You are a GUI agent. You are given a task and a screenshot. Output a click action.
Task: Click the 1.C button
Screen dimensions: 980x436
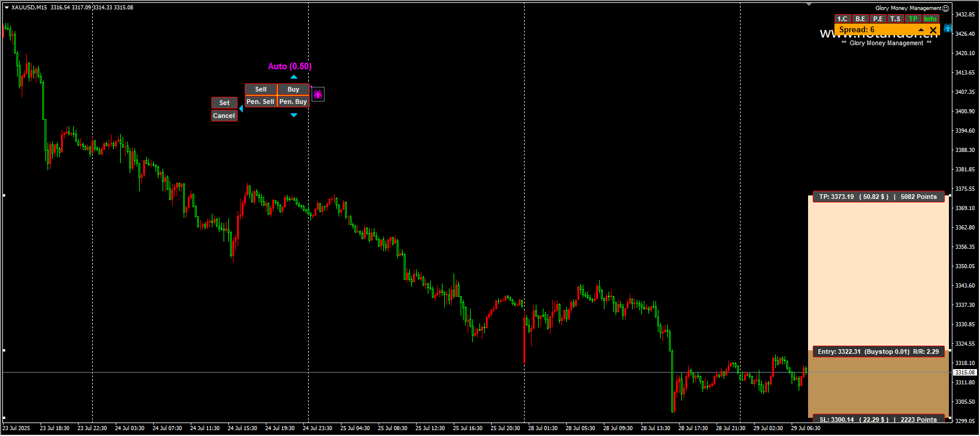click(x=843, y=19)
